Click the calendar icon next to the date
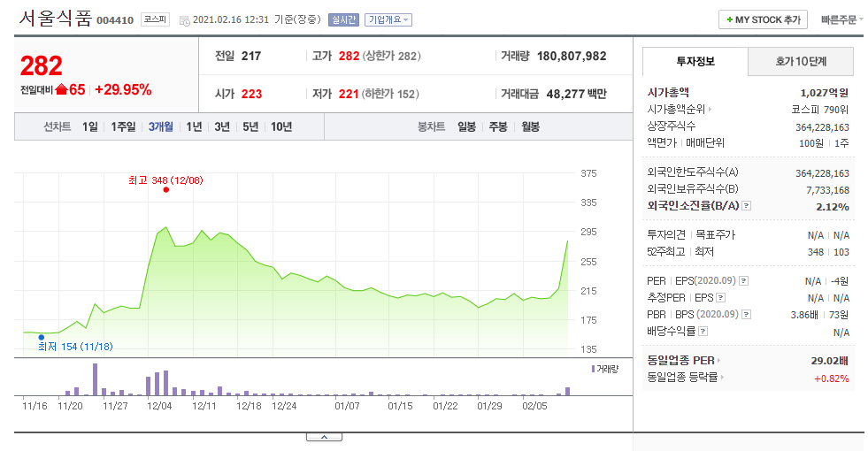This screenshot has height=451, width=868. point(184,20)
